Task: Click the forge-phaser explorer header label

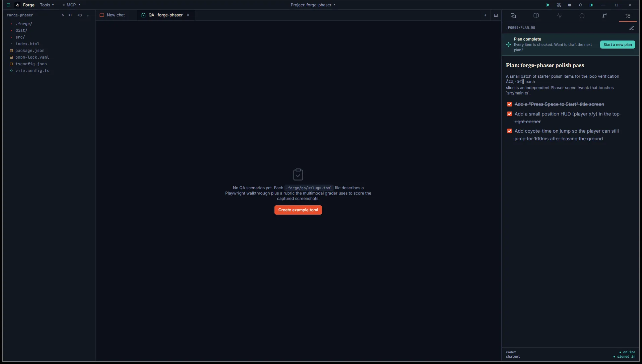Action: [20, 15]
